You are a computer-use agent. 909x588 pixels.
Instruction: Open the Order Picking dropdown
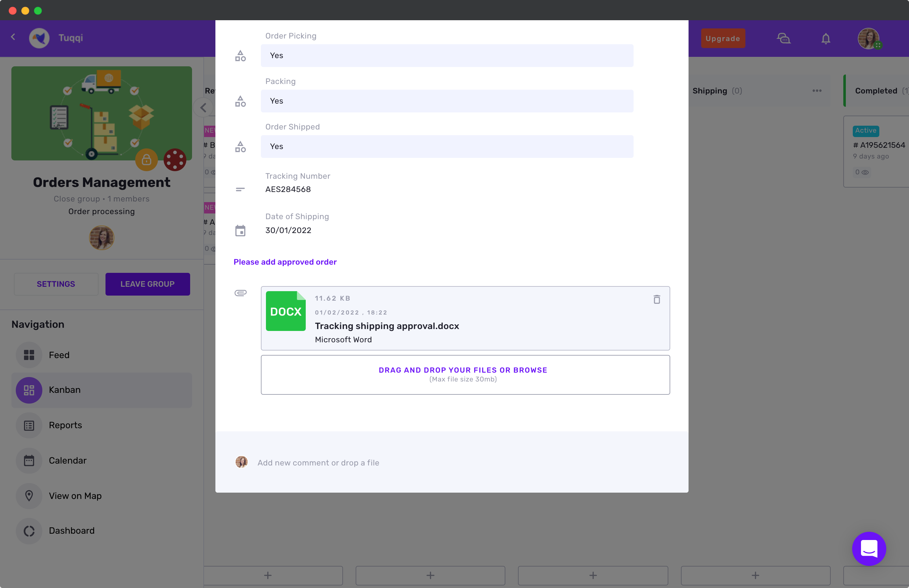click(x=447, y=56)
